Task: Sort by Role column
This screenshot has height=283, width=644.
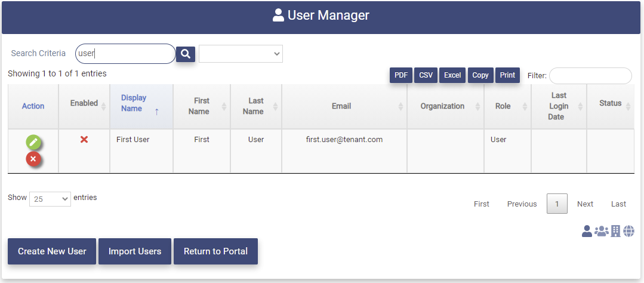Action: click(507, 106)
